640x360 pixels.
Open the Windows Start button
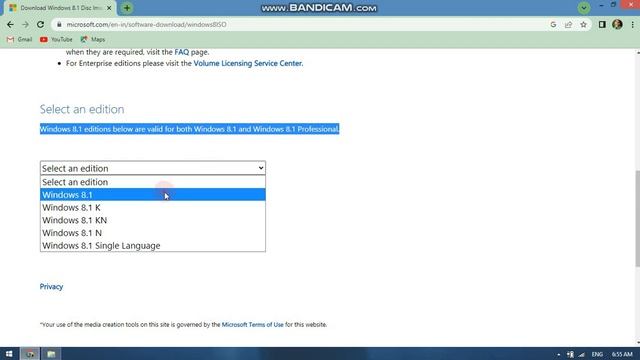coord(9,354)
